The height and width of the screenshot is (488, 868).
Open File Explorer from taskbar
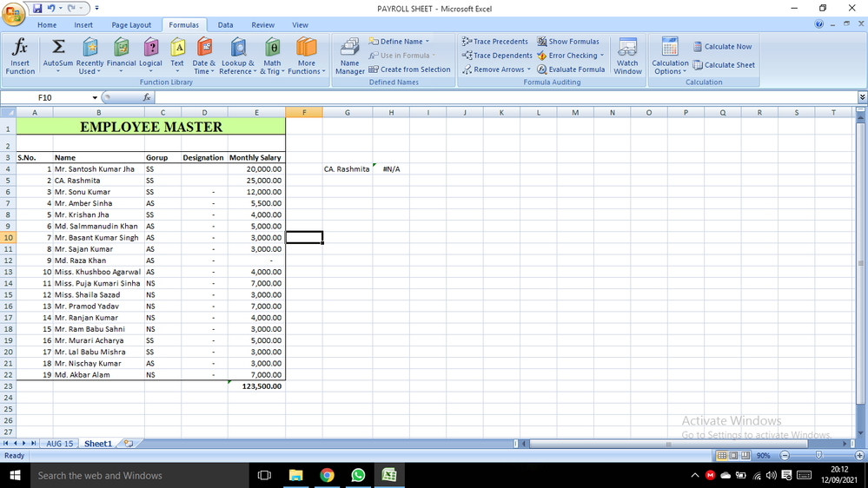[296, 475]
